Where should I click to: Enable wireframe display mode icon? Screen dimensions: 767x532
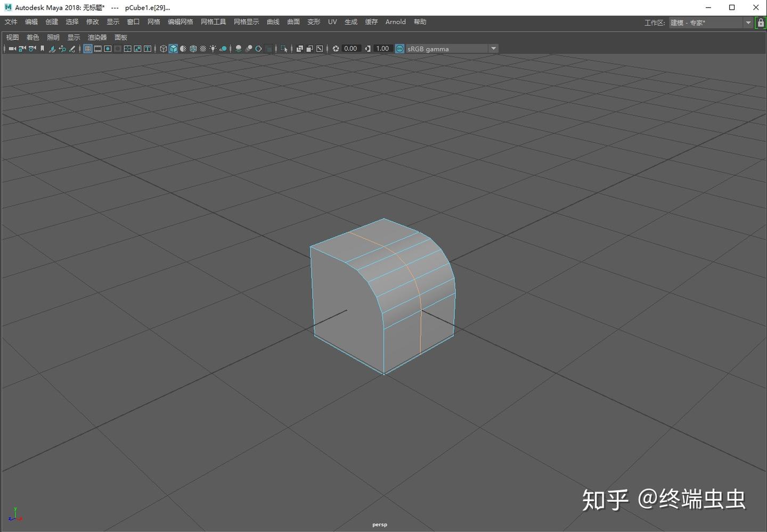click(x=163, y=48)
